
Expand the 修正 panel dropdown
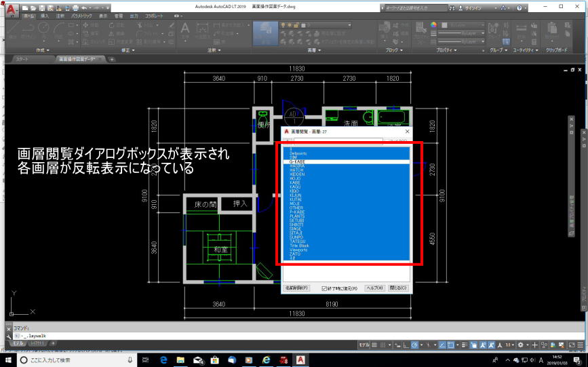(128, 50)
